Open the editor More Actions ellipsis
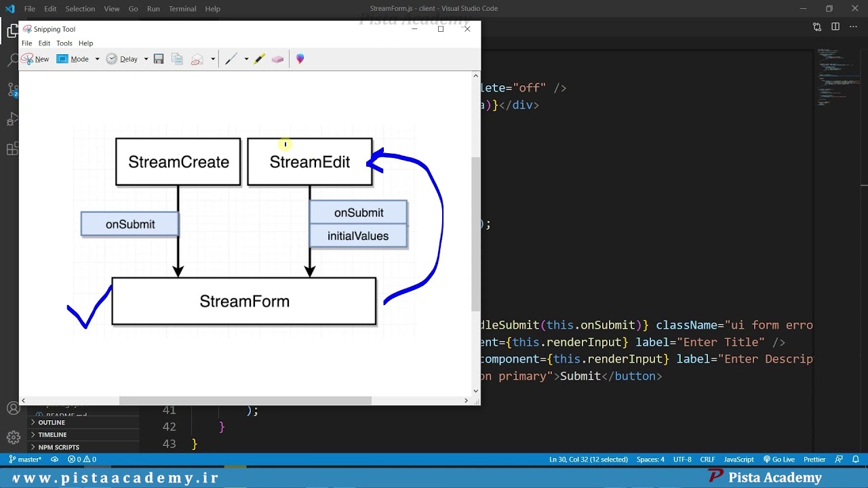868x488 pixels. [853, 27]
